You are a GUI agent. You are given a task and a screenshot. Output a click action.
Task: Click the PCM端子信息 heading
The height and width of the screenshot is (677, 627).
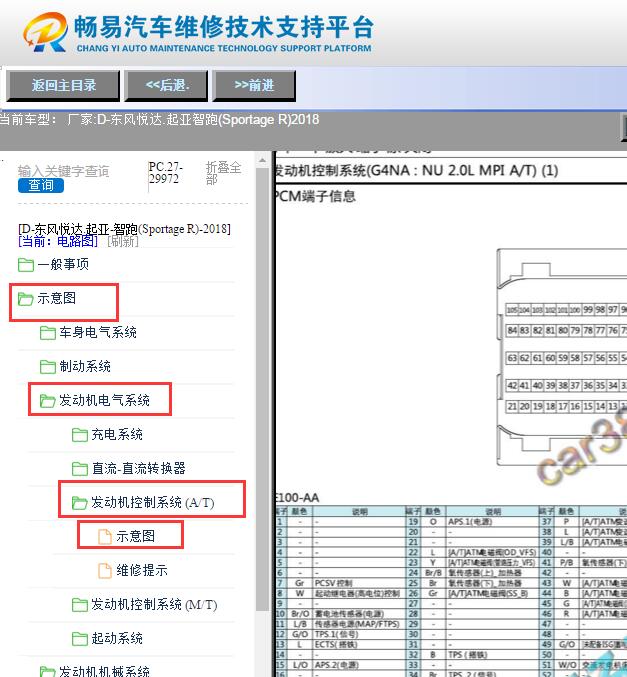[x=315, y=197]
